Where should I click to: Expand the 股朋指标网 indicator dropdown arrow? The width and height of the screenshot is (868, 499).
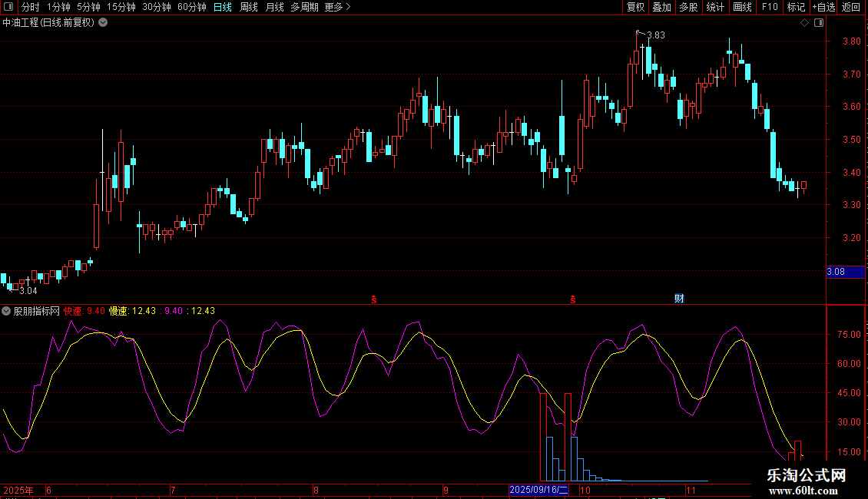[x=6, y=311]
